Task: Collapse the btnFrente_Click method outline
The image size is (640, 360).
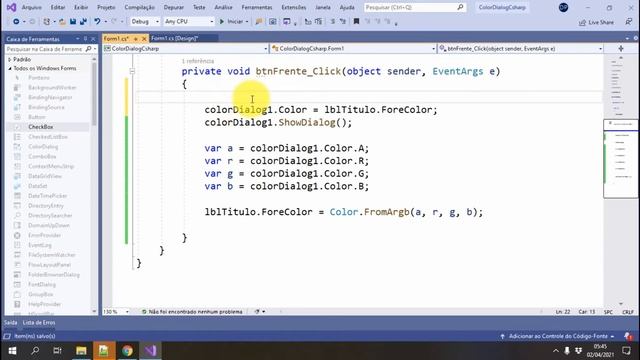Action: click(132, 71)
